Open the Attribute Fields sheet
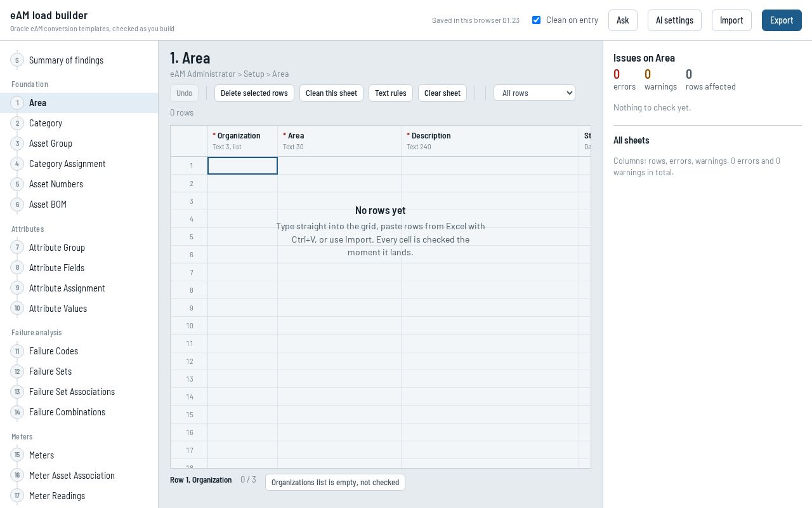The image size is (812, 508). [79, 268]
